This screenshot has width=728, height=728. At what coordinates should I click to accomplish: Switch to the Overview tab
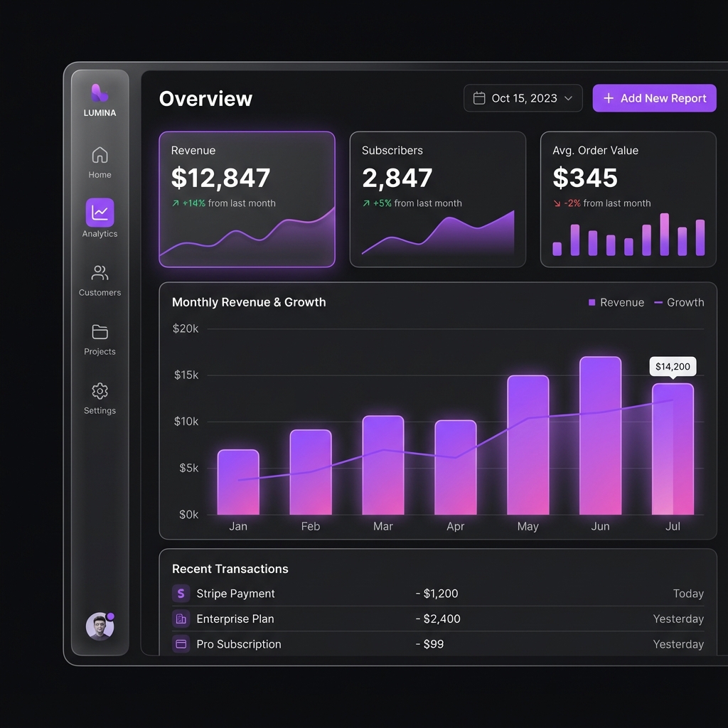point(205,99)
